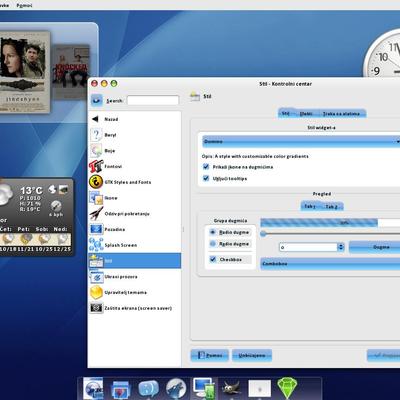Open the Splash Screen module icon
This screenshot has height=400, width=400.
[96, 245]
